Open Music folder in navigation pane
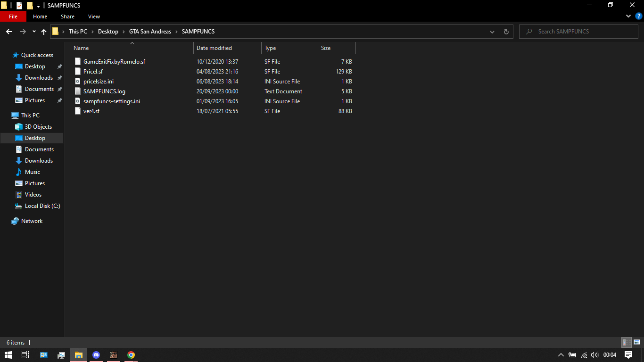This screenshot has height=362, width=644. 32,172
